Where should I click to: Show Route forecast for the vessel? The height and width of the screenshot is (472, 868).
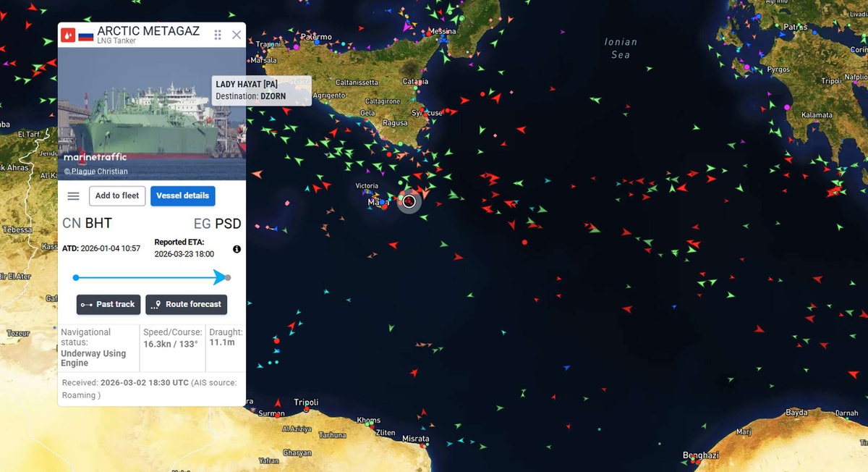tap(186, 305)
